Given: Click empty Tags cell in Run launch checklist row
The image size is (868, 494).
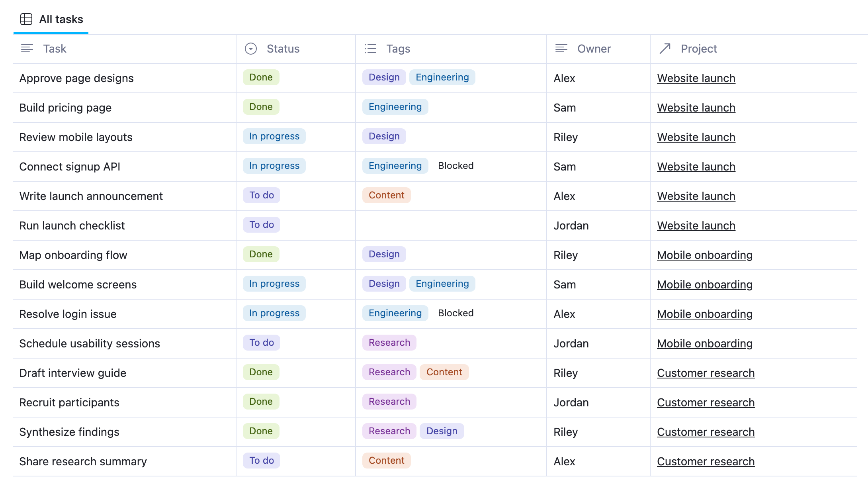Looking at the screenshot, I should [x=451, y=225].
